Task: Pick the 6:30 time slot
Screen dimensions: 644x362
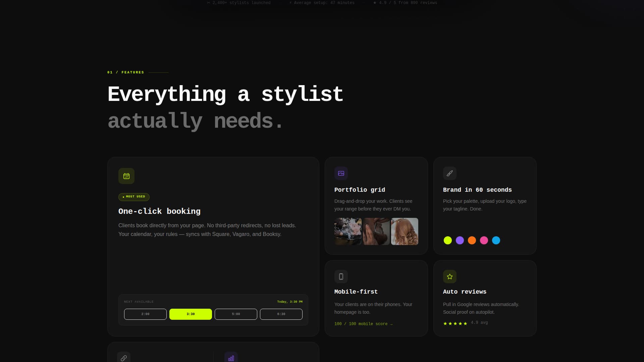Action: (x=281, y=314)
